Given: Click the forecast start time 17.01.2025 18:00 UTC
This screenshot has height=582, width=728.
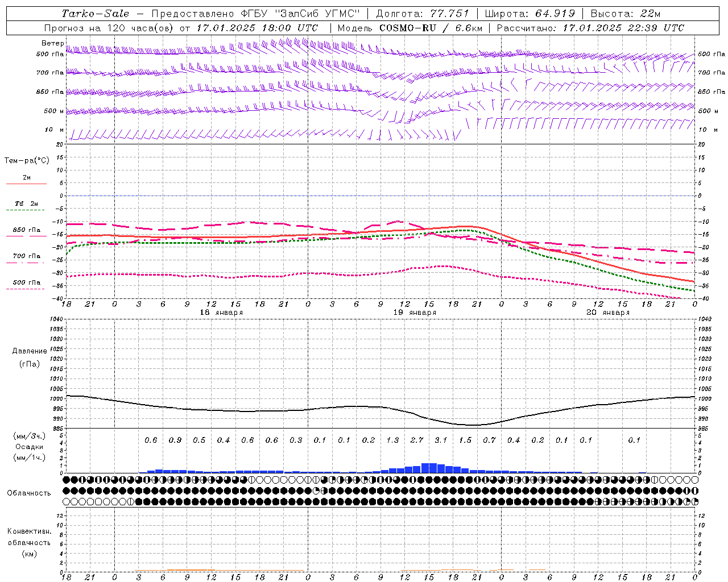Looking at the screenshot, I should [x=257, y=28].
